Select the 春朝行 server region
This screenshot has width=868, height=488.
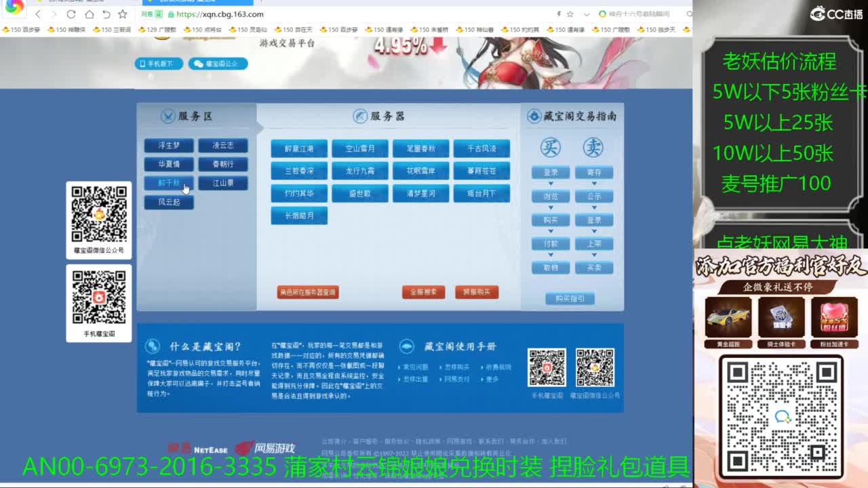pos(223,165)
